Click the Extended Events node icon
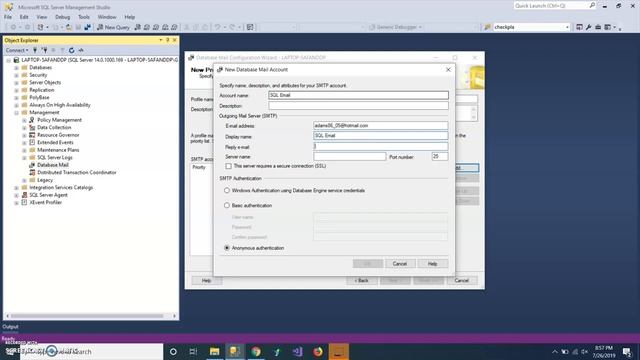The height and width of the screenshot is (360, 640). pyautogui.click(x=32, y=142)
